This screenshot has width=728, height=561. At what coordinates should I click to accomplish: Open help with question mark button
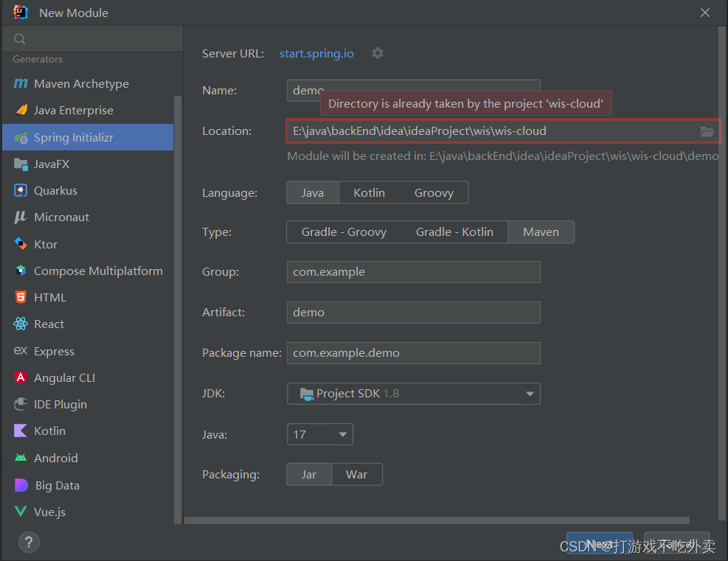[x=29, y=542]
